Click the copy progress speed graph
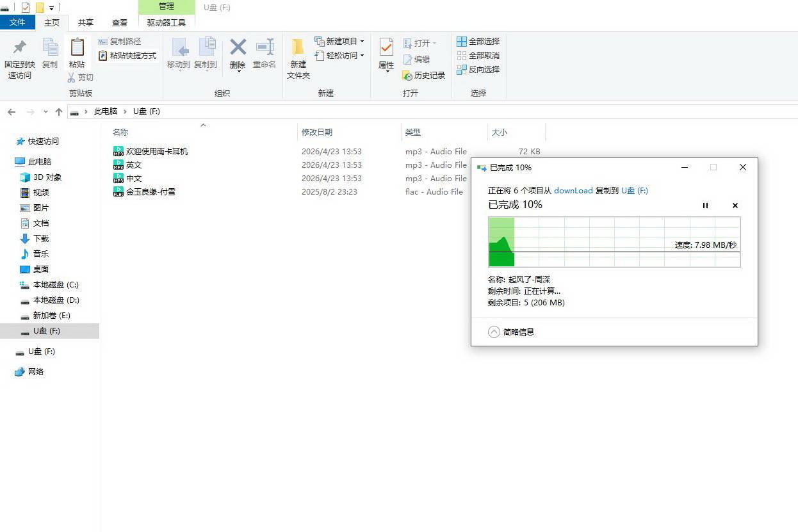The image size is (798, 532). (614, 241)
